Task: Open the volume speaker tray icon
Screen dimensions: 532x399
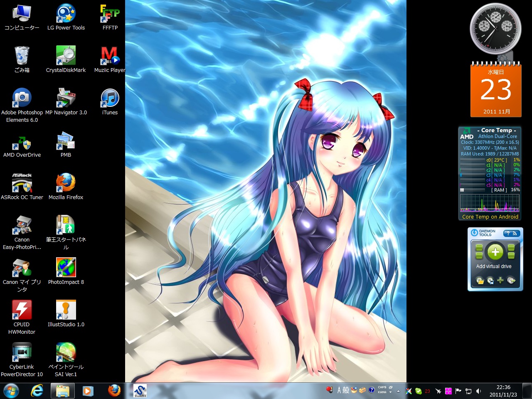Action: (x=478, y=391)
